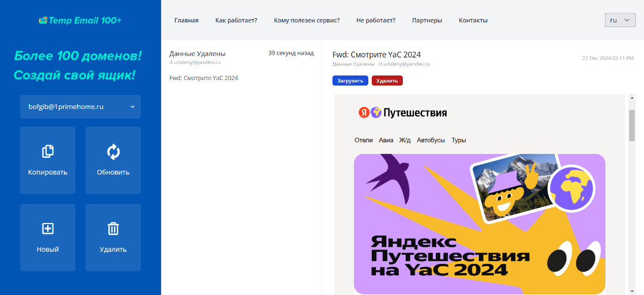Click the Отели link in the email
This screenshot has height=295, width=644.
pyautogui.click(x=364, y=141)
